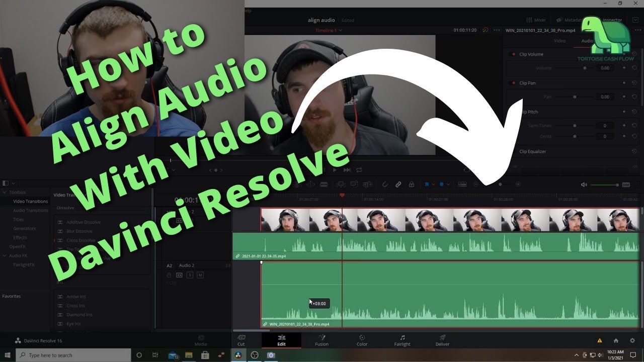This screenshot has width=644, height=362.
Task: Add keyframe for Clip Pitch section
Action: tap(624, 112)
